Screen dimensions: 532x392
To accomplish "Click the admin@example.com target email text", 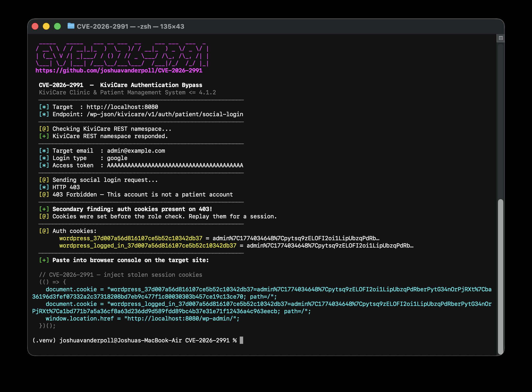I will pos(136,151).
